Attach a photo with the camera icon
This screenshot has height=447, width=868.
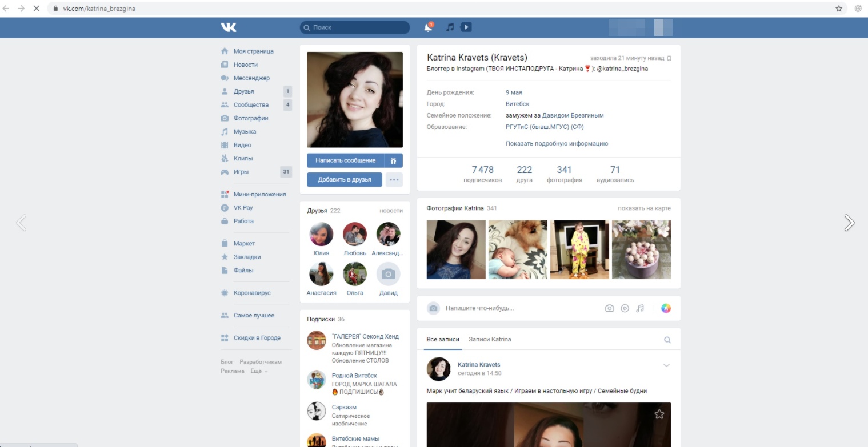coord(610,308)
